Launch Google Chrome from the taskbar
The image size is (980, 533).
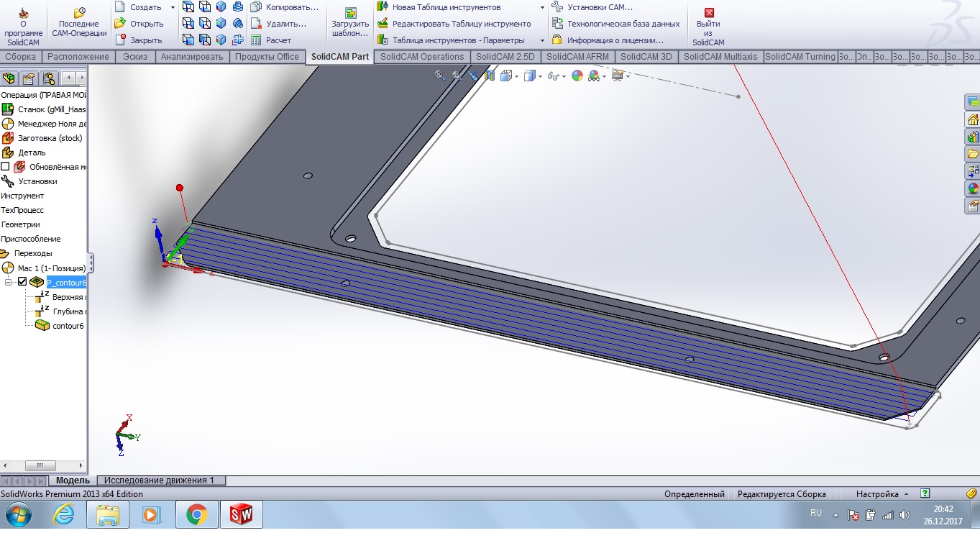coord(196,514)
